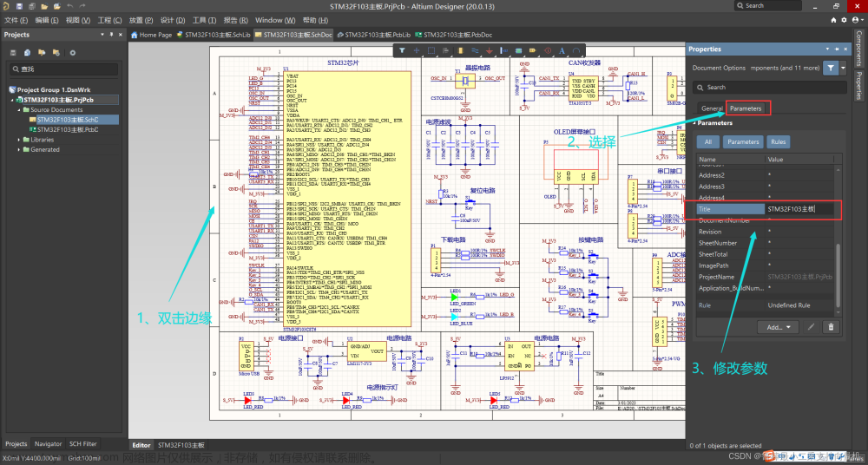The width and height of the screenshot is (868, 465).
Task: Select the Power Port GND tool
Action: click(x=490, y=50)
